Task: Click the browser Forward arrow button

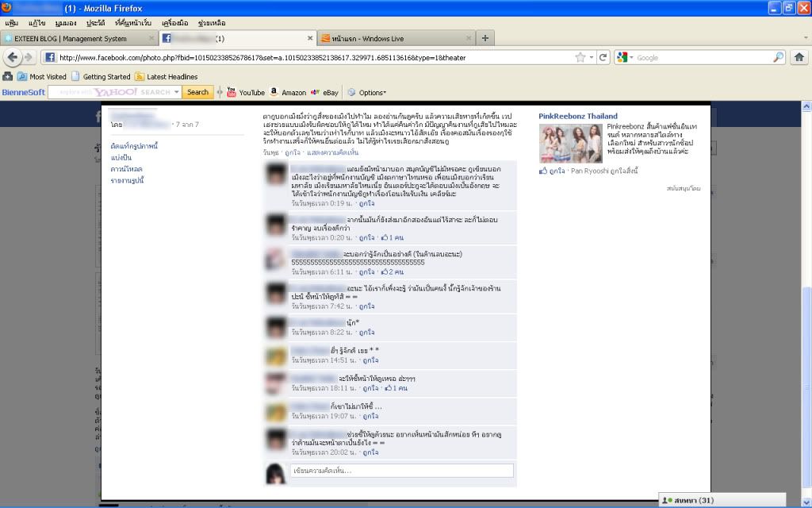Action: (x=29, y=57)
